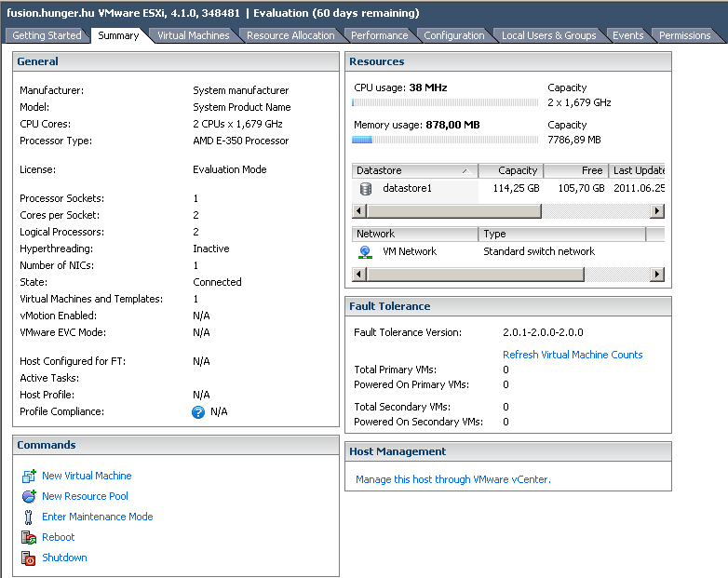
Task: Select the datastore1 row name
Action: point(407,189)
